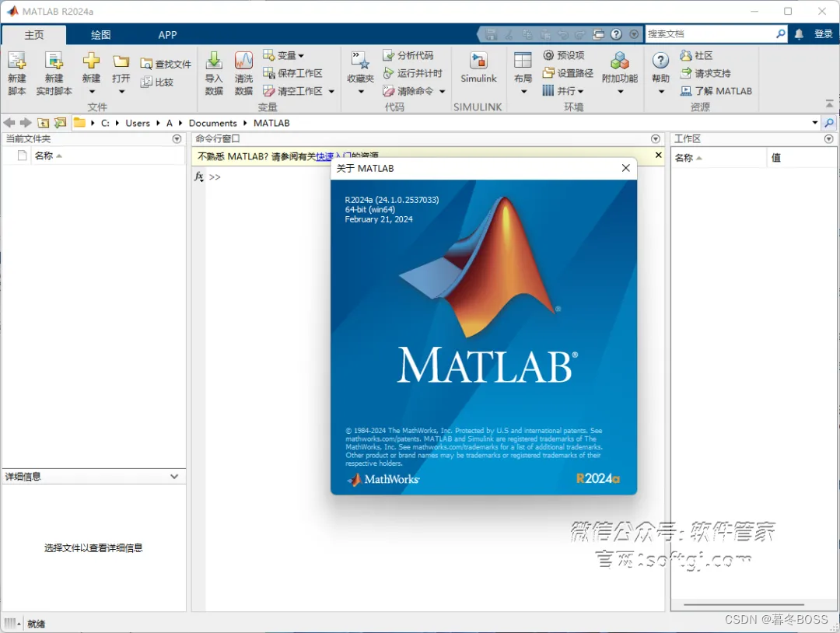Click the Users path segment
The height and width of the screenshot is (633, 840).
click(138, 123)
